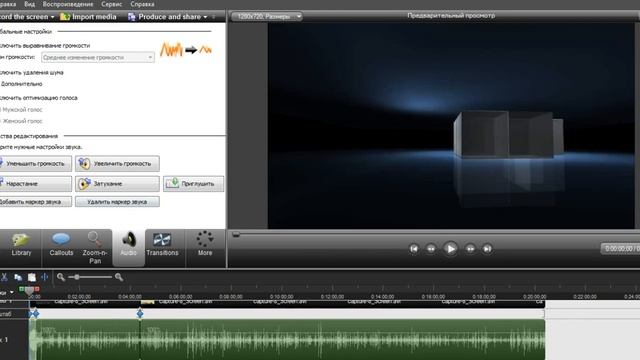Click the timeline paste icon
Image resolution: width=640 pixels, height=360 pixels.
31,277
